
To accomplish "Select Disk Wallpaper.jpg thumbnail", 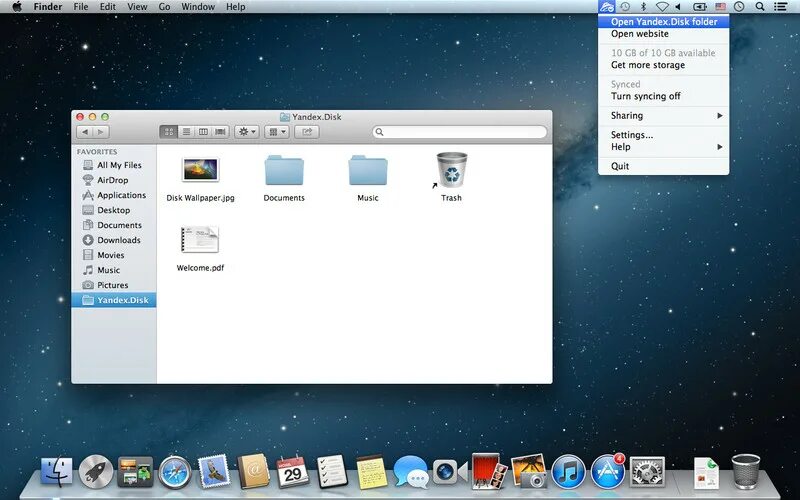I will [200, 170].
